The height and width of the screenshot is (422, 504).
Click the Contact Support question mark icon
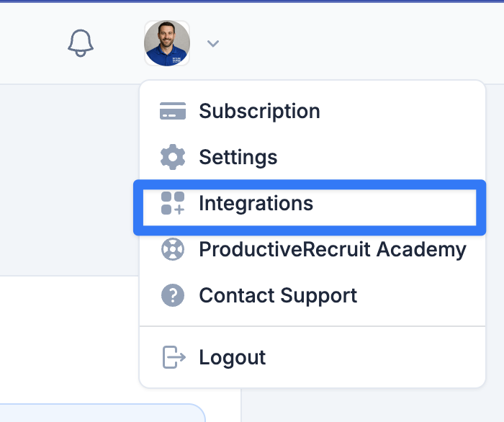tap(173, 295)
